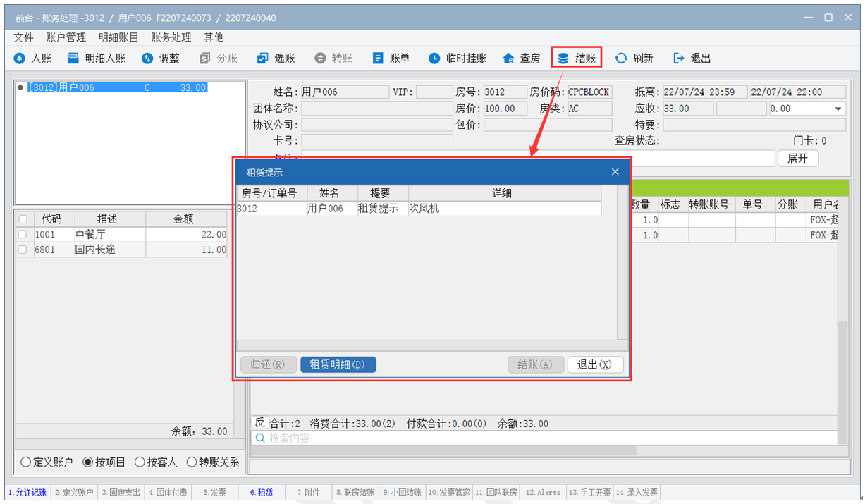
Task: Switch to the 6.租赁 tab
Action: 262,493
